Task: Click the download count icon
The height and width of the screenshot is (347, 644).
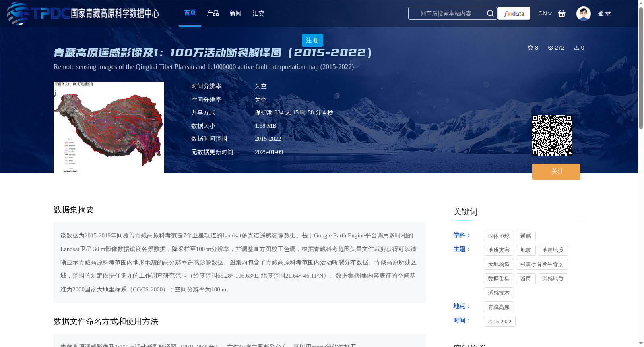Action: (x=576, y=48)
